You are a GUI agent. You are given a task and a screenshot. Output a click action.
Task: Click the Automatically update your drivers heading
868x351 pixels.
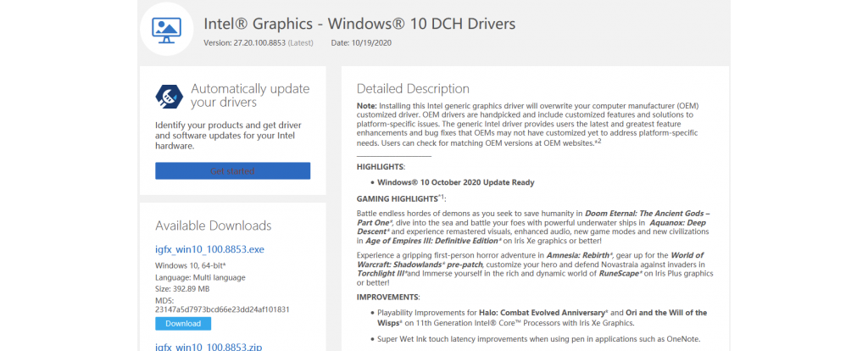coord(250,95)
